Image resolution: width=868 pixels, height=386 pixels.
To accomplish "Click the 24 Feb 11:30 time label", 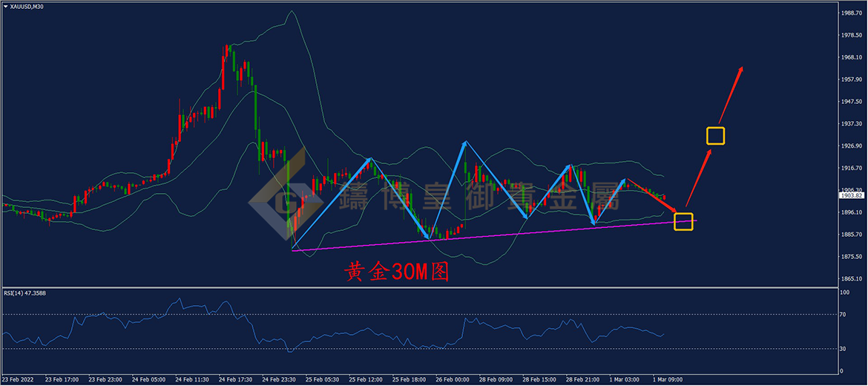I will [193, 381].
